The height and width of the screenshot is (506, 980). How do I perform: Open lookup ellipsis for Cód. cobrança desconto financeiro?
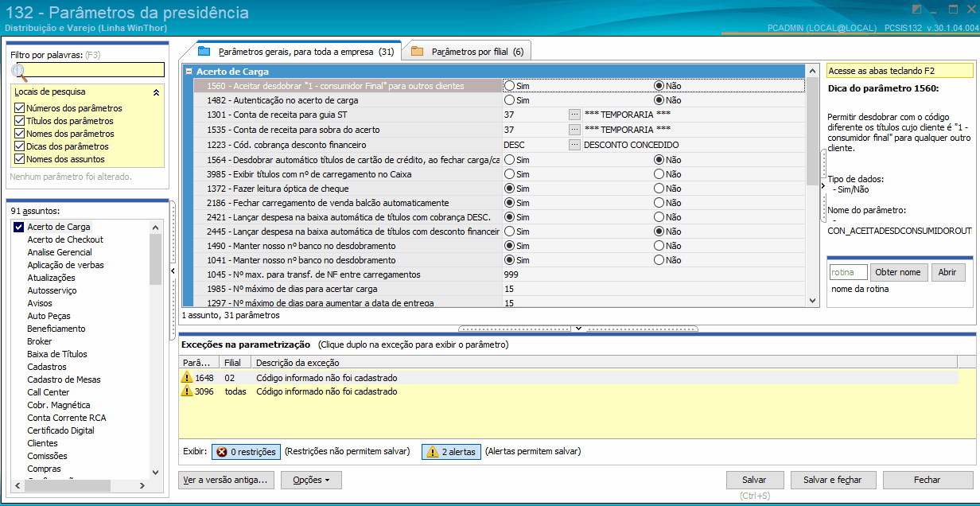[574, 145]
